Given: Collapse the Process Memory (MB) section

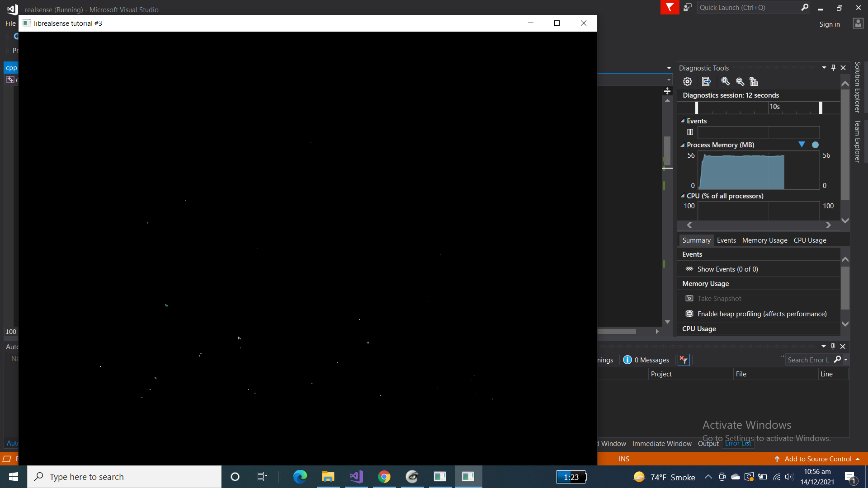Looking at the screenshot, I should coord(683,145).
